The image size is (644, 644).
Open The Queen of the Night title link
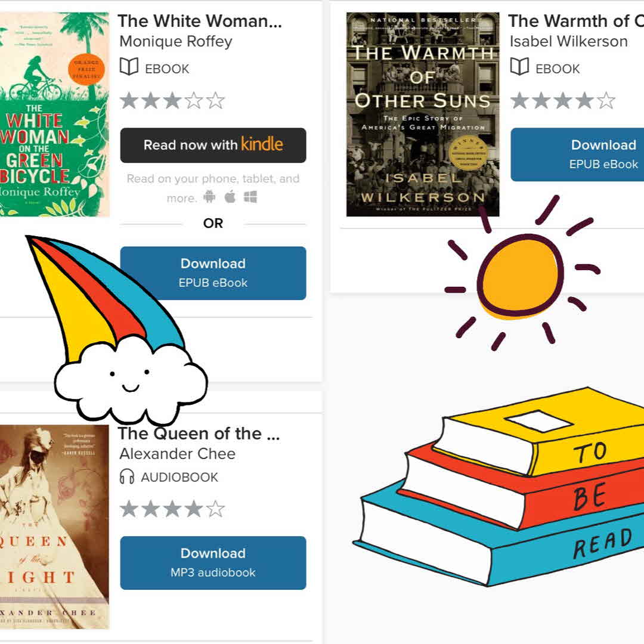pos(199,434)
